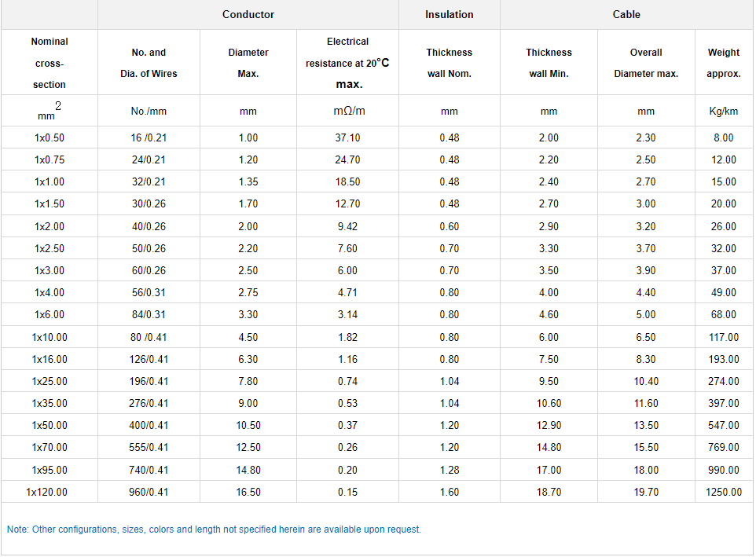Select the 1x0.50 cross-section row label
The width and height of the screenshot is (756, 557).
pyautogui.click(x=50, y=137)
